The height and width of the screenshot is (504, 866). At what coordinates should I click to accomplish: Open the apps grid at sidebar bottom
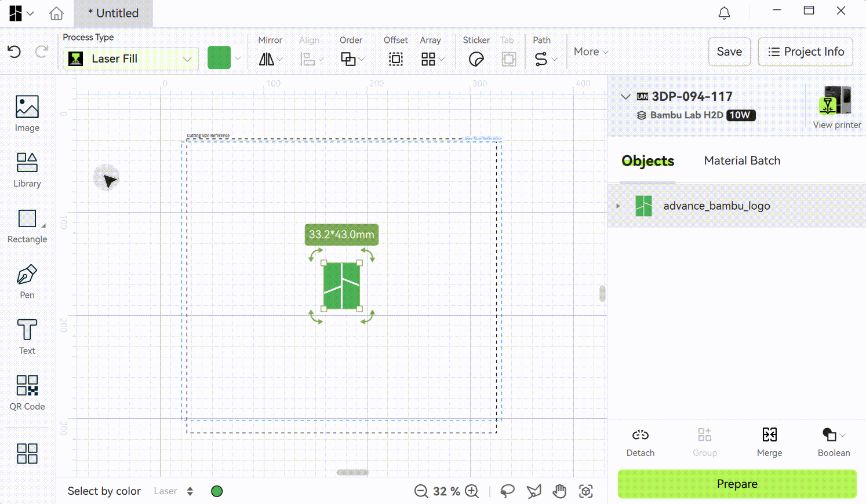point(27,454)
